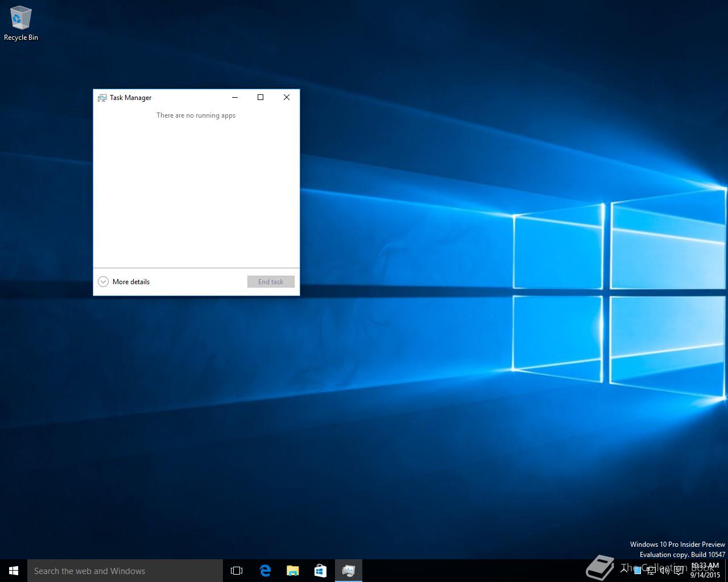Launch Microsoft Edge from the taskbar
This screenshot has height=582, width=728.
(265, 571)
